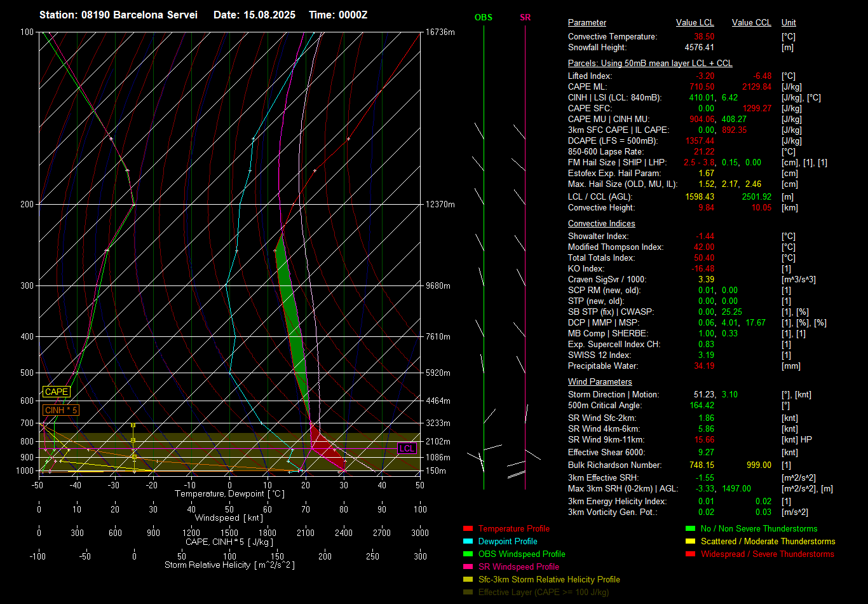Click the "Time: 0000Z" header text

(x=338, y=15)
